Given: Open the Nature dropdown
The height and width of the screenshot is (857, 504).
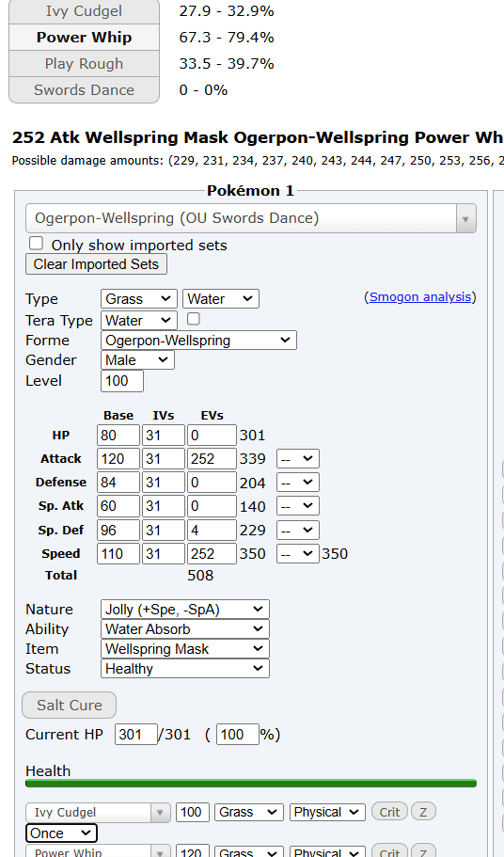Looking at the screenshot, I should pos(185,610).
